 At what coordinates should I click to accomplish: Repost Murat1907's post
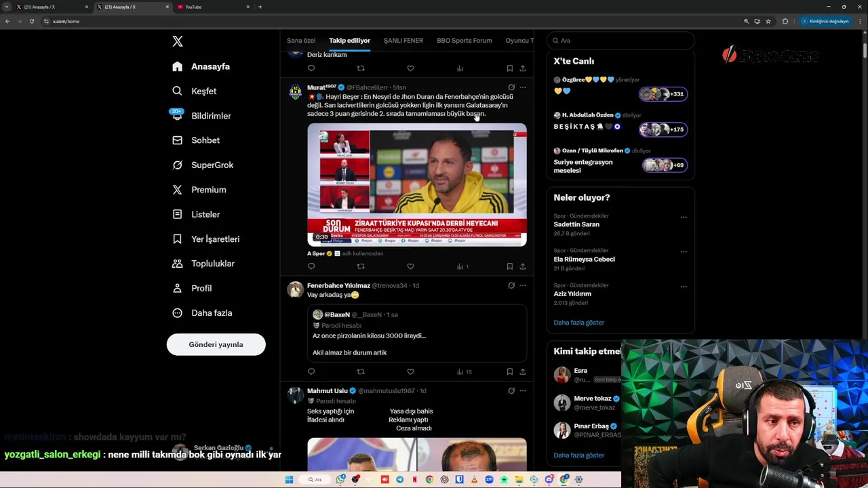[361, 266]
